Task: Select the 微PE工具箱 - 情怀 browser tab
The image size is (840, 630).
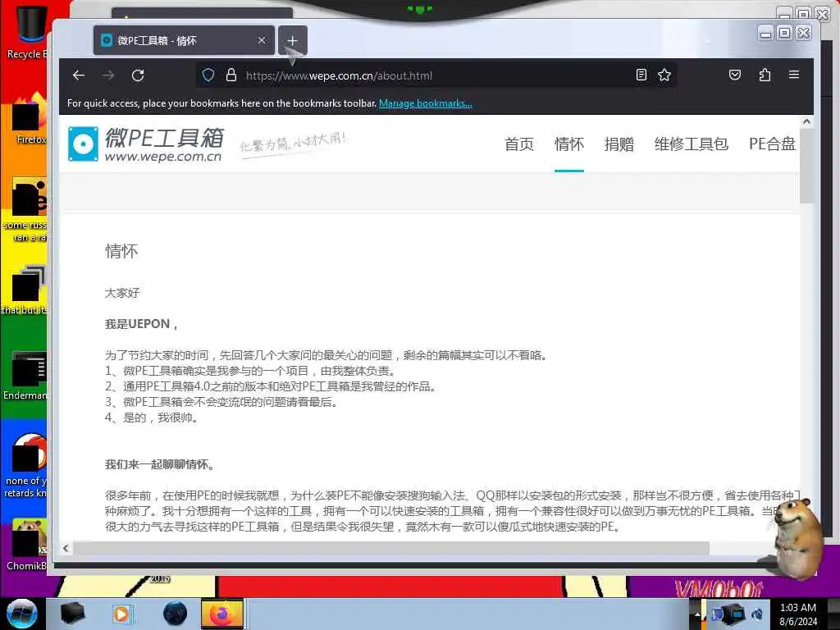Action: point(183,40)
